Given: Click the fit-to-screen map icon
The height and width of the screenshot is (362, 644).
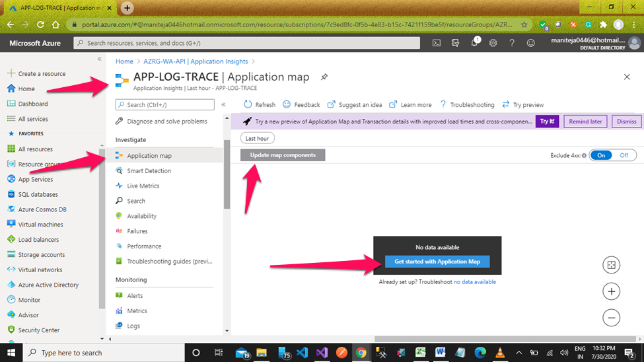Looking at the screenshot, I should tap(611, 265).
